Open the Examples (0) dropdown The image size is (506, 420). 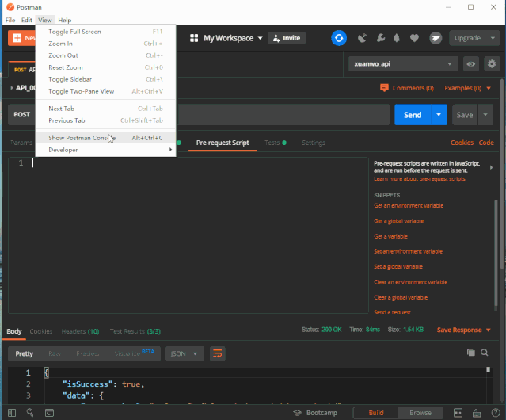(x=467, y=88)
